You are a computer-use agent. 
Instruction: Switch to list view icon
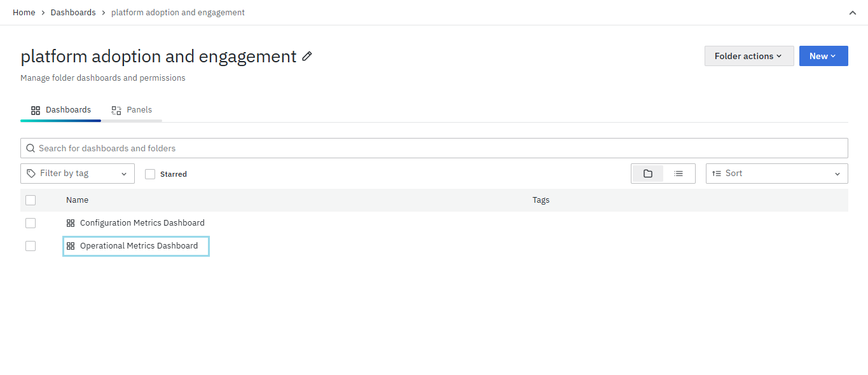679,174
